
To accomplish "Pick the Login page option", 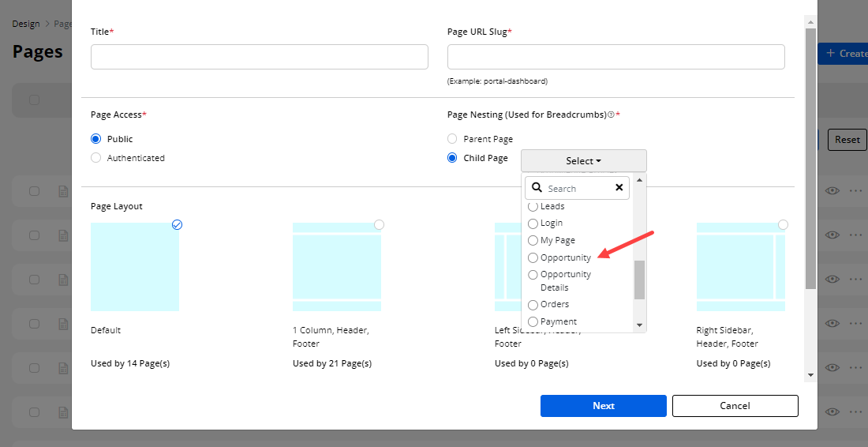I will [533, 223].
